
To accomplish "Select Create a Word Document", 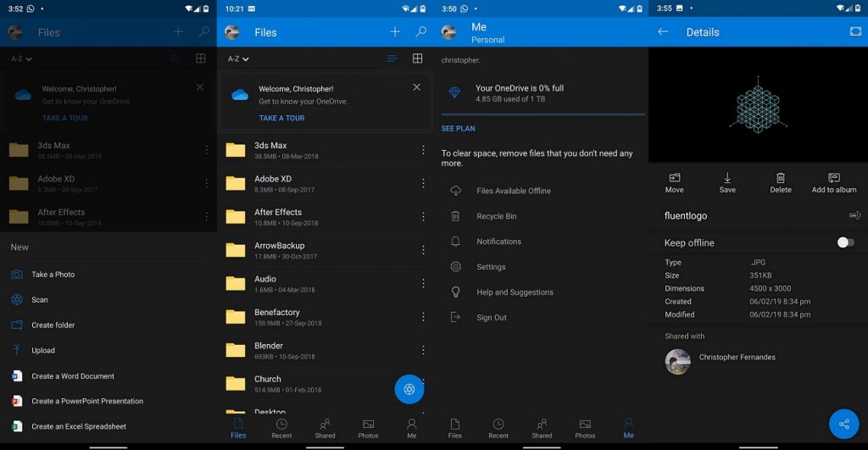I will [x=72, y=376].
